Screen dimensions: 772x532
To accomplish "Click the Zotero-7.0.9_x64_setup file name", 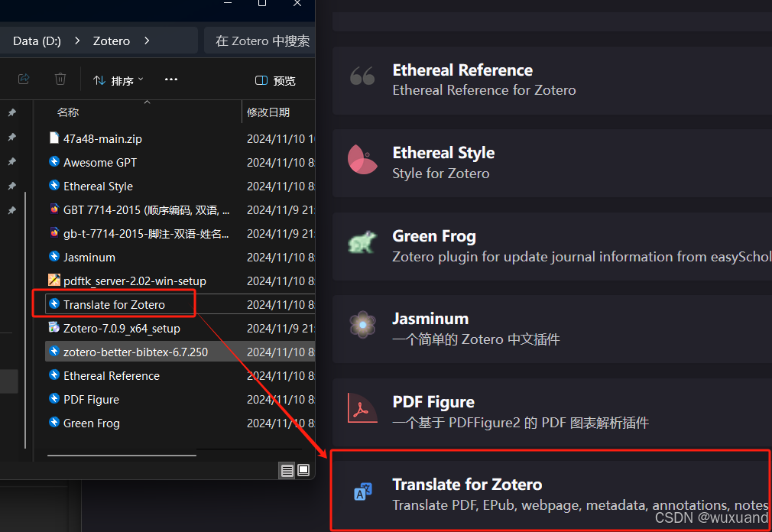I will tap(122, 328).
